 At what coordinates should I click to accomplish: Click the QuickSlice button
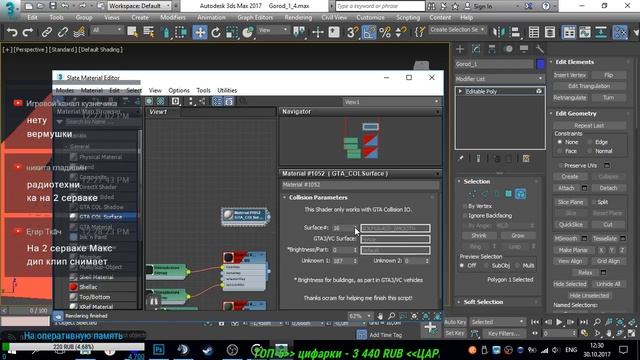point(570,224)
